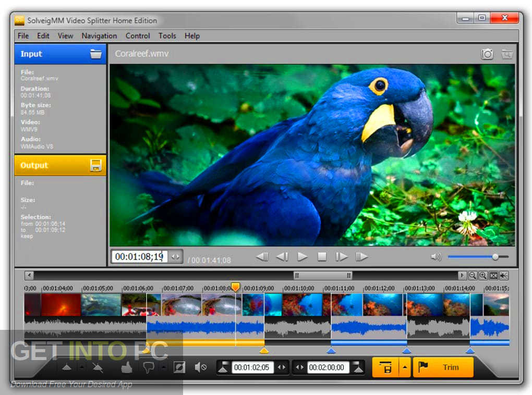Click the stepper arrows beside current time field

tap(175, 257)
